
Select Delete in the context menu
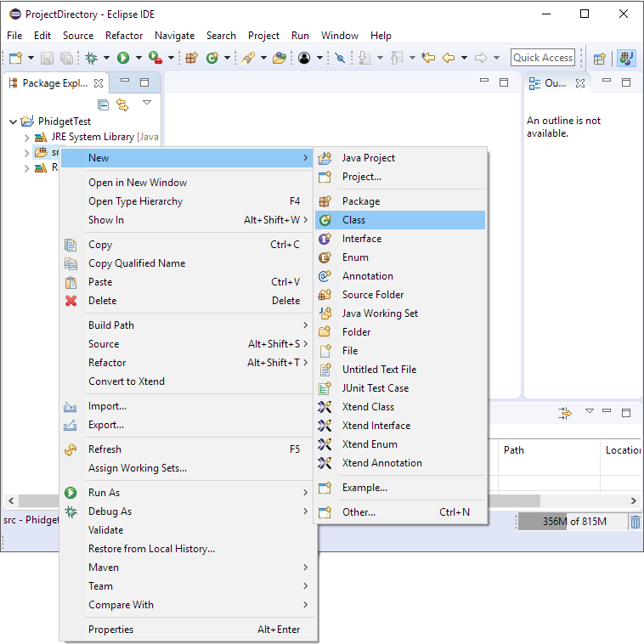click(x=188, y=301)
